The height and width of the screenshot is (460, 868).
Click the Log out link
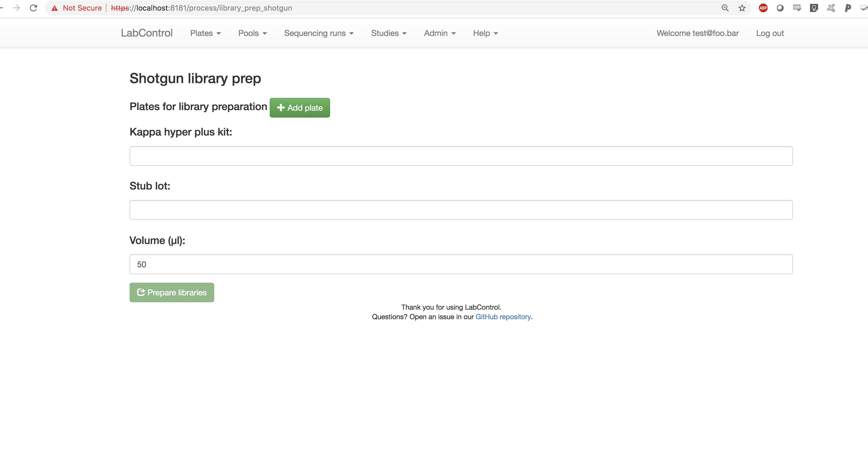click(770, 33)
